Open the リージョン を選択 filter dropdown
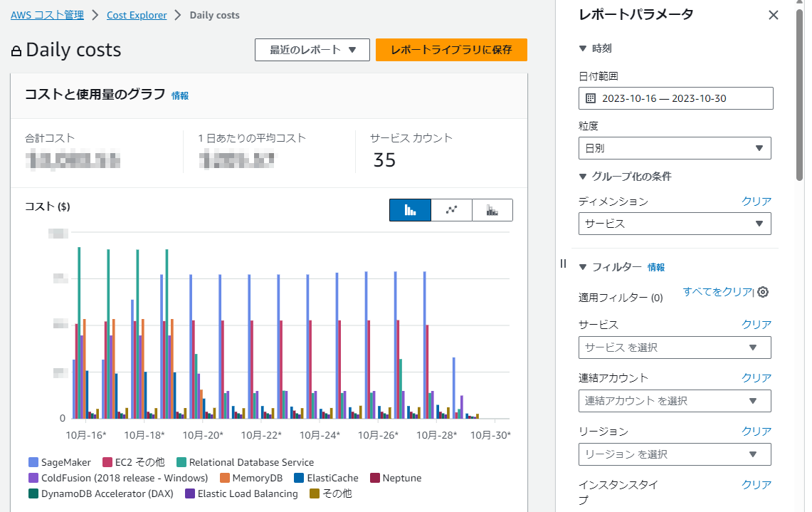This screenshot has height=512, width=812. pyautogui.click(x=674, y=454)
